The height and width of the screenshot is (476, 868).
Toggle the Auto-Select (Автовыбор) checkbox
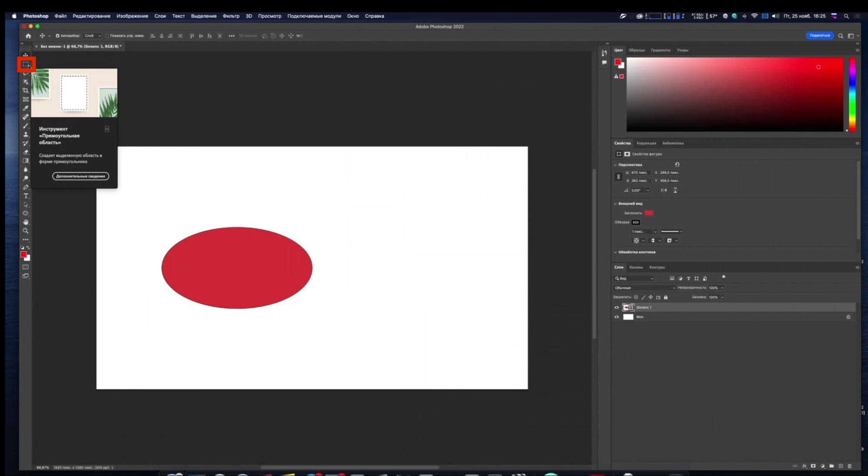(57, 36)
